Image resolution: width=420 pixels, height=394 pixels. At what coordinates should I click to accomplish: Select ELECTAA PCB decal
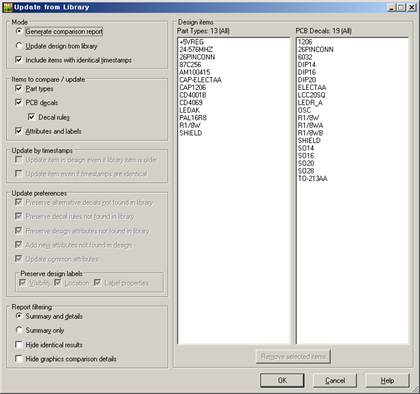click(312, 87)
